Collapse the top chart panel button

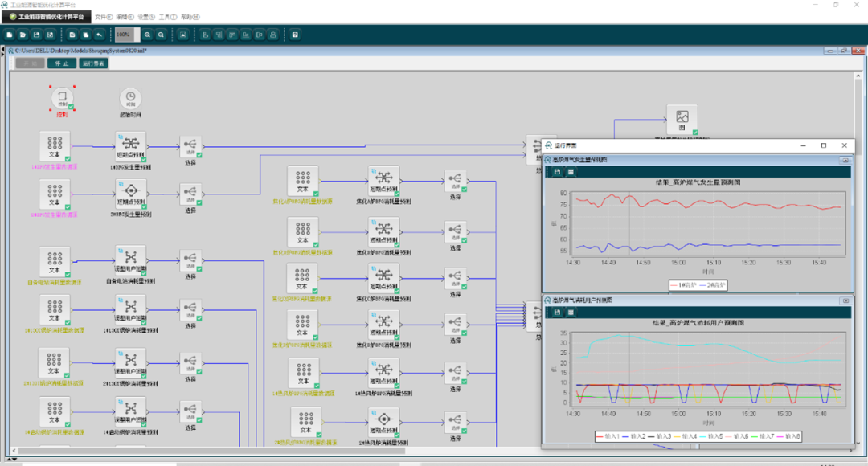845,160
